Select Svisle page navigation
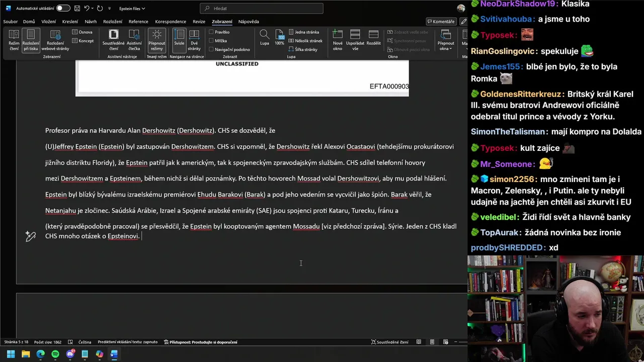This screenshot has height=362, width=644. pyautogui.click(x=179, y=40)
